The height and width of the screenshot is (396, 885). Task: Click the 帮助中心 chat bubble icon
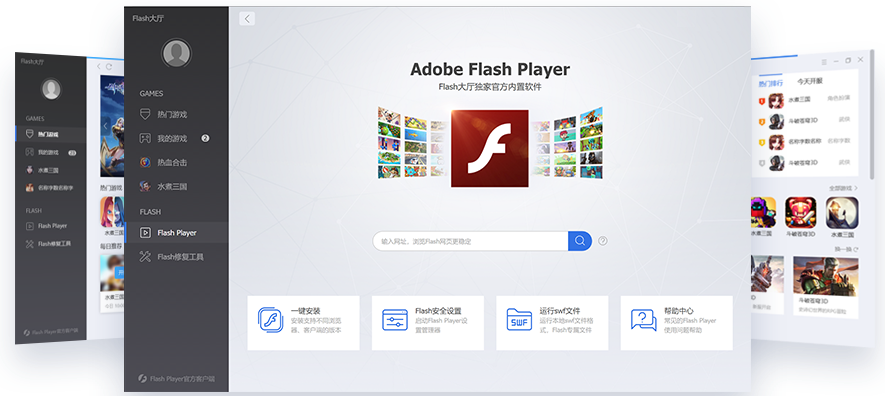click(643, 320)
